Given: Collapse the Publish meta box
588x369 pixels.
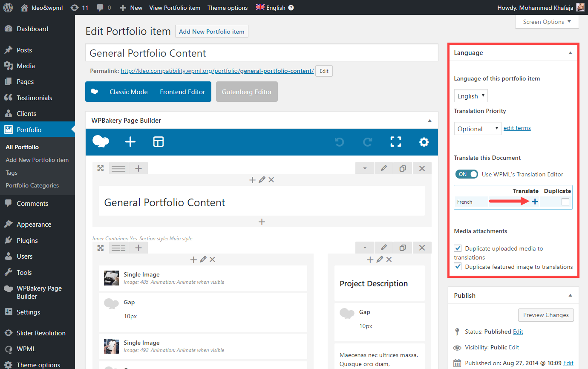Looking at the screenshot, I should (x=571, y=295).
